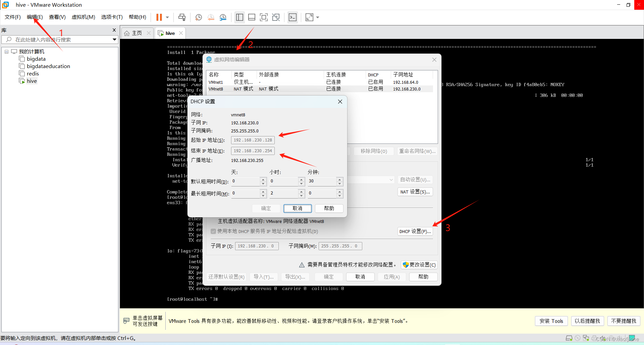Open the library search dropdown

[114, 39]
